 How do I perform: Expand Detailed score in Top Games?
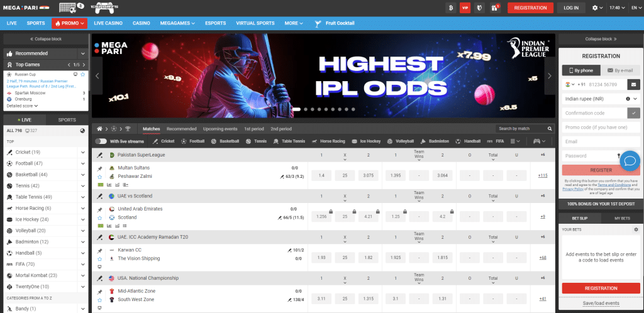coord(22,106)
